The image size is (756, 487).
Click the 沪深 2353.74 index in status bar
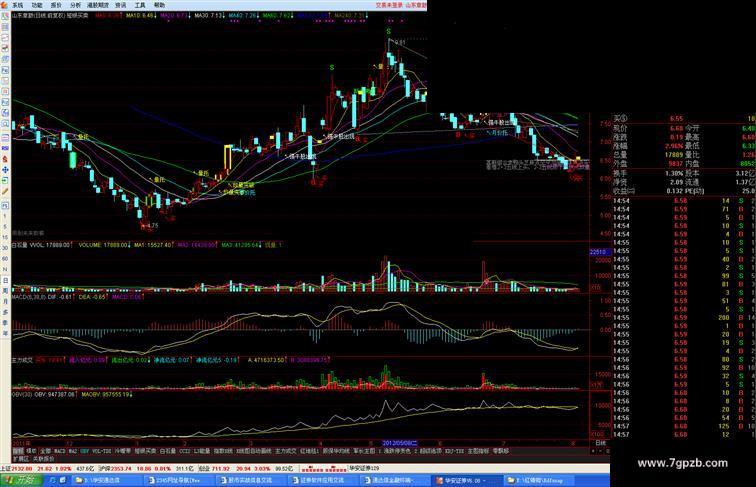[x=115, y=468]
